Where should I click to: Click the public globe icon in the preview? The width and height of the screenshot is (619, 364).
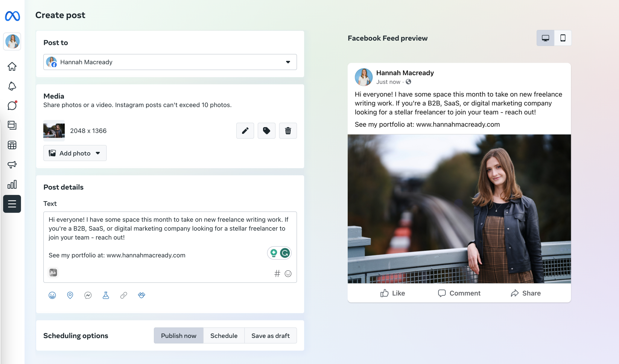tap(408, 82)
